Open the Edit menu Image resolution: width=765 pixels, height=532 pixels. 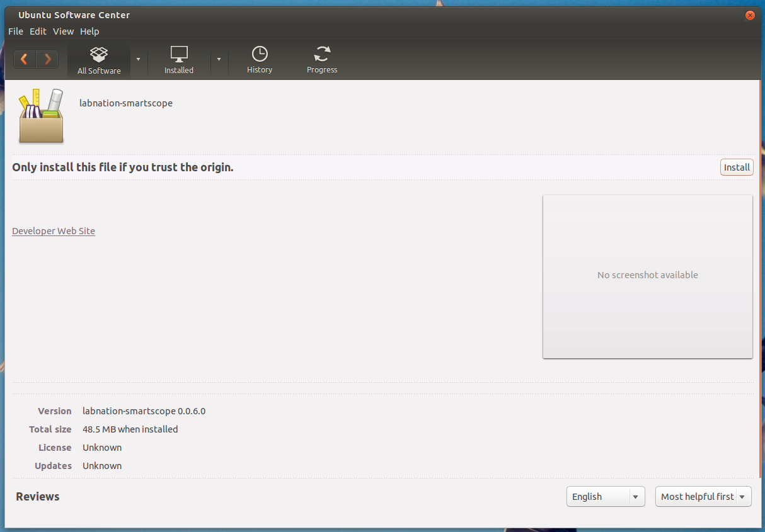38,31
